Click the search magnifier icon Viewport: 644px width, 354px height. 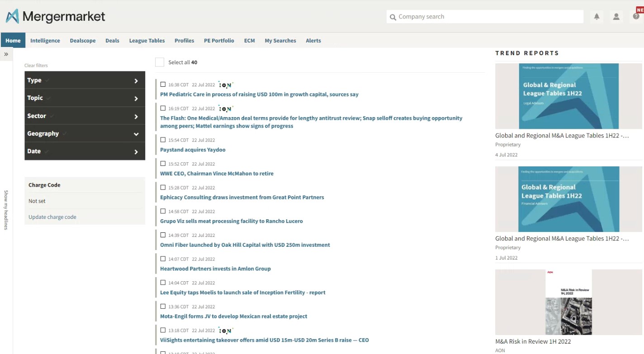click(x=393, y=17)
